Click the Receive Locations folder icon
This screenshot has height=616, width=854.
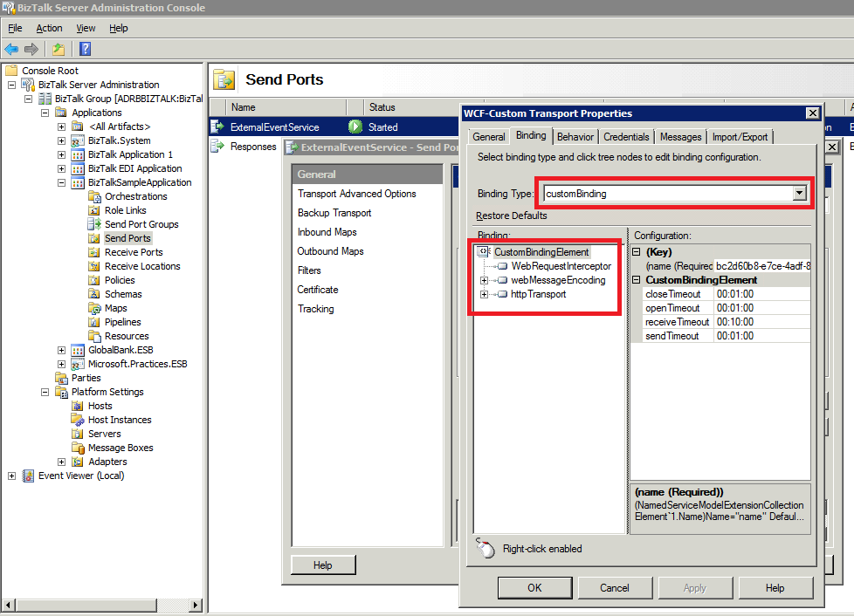94,266
